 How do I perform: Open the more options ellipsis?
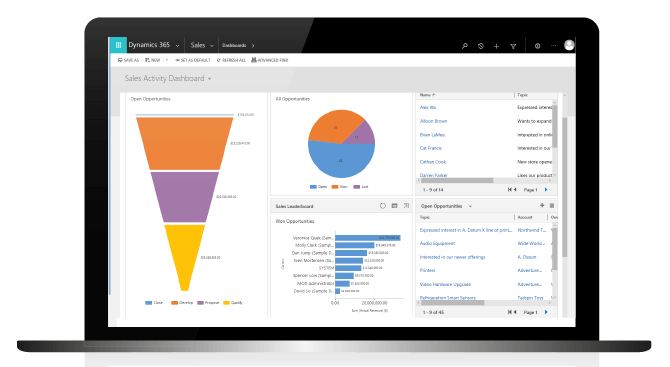(x=553, y=45)
